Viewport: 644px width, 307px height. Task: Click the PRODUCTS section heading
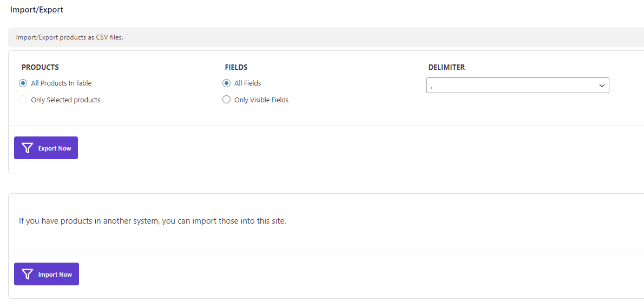(40, 68)
